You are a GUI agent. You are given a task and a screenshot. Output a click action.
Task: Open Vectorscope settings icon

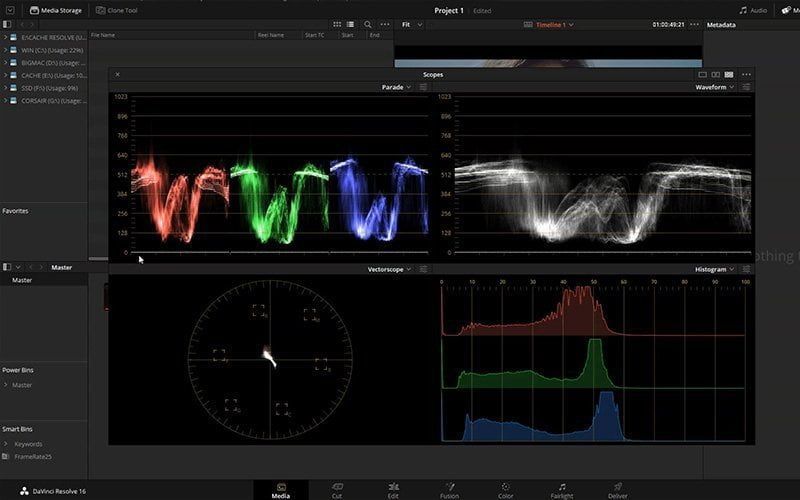(x=423, y=269)
